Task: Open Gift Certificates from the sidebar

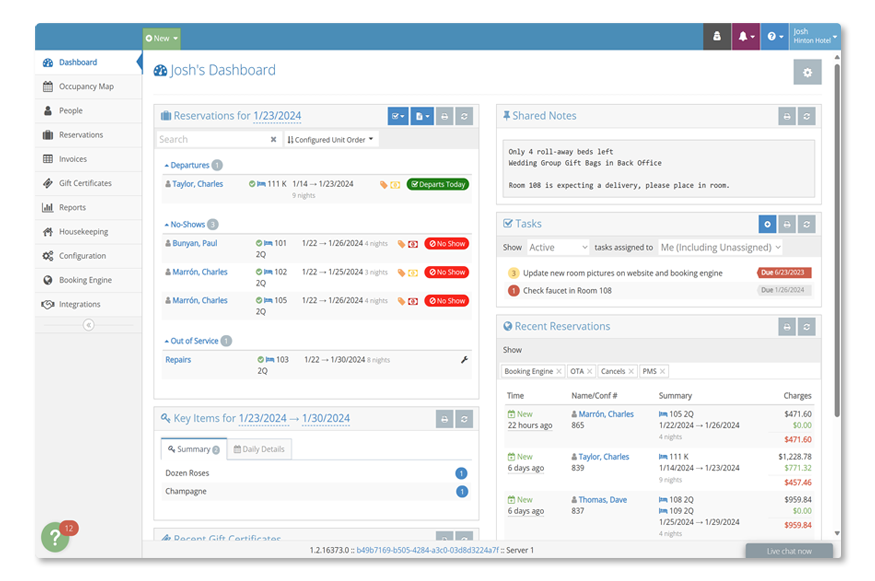Action: point(48,183)
